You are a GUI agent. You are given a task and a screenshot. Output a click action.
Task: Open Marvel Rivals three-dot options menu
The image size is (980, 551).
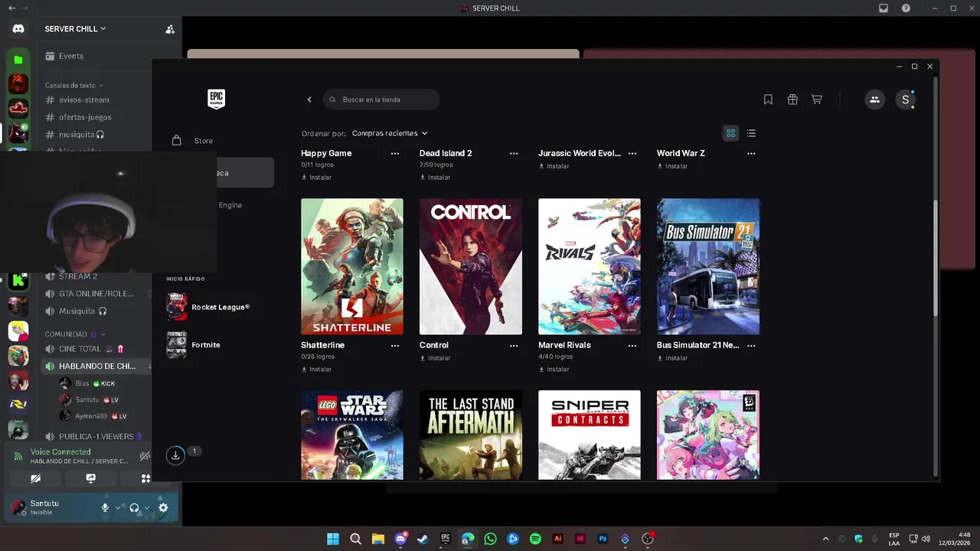coord(632,346)
